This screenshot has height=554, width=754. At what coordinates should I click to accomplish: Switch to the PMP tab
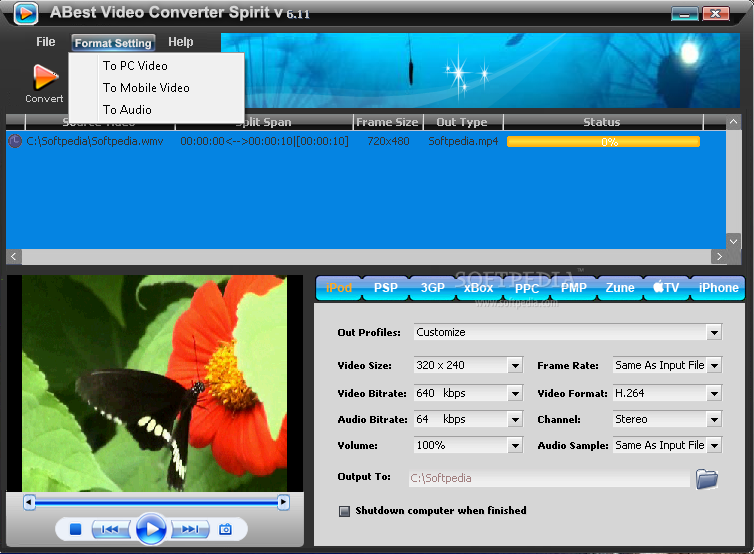point(574,288)
